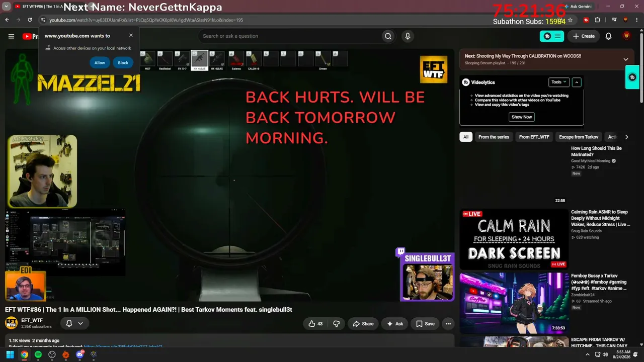Bookmark this page with the star icon

pos(570,20)
